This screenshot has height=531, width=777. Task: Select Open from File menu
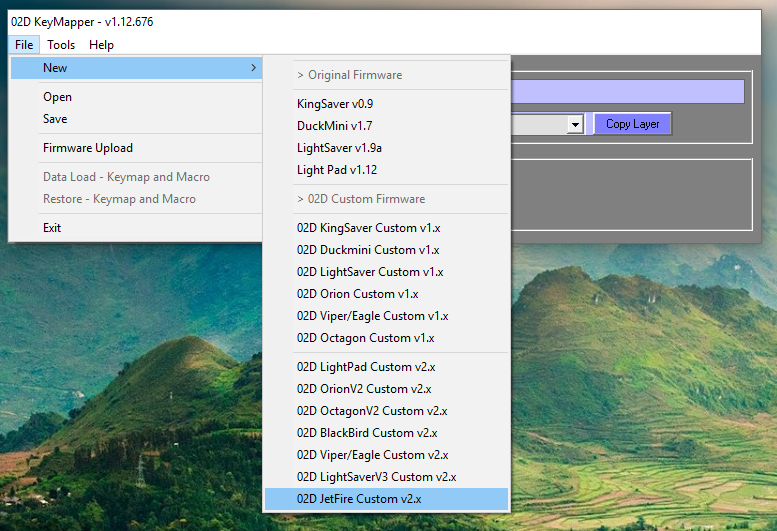(x=57, y=97)
